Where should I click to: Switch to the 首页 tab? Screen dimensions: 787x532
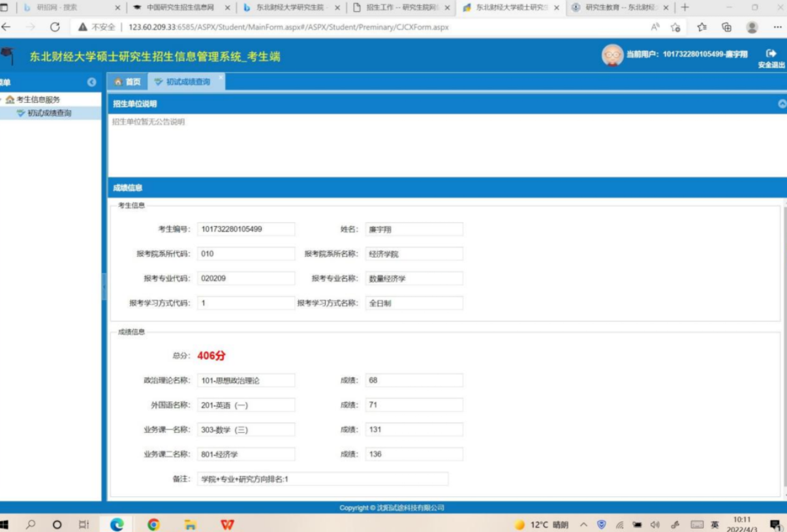128,82
